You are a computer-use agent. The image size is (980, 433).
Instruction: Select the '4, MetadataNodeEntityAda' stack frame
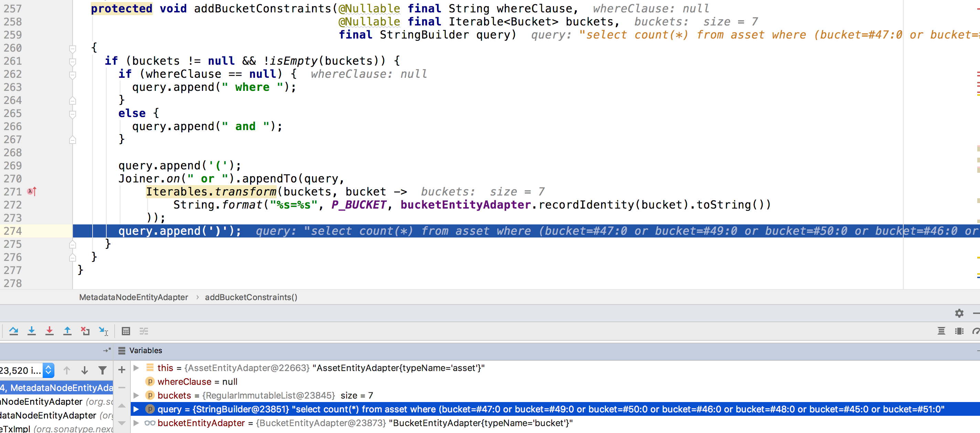[x=56, y=388]
